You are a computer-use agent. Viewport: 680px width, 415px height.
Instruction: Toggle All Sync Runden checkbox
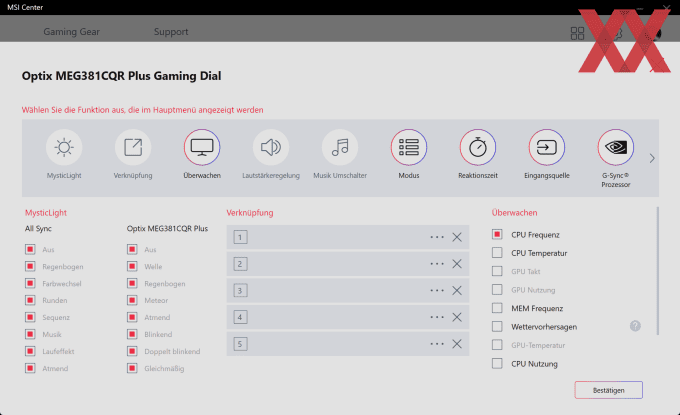point(30,300)
